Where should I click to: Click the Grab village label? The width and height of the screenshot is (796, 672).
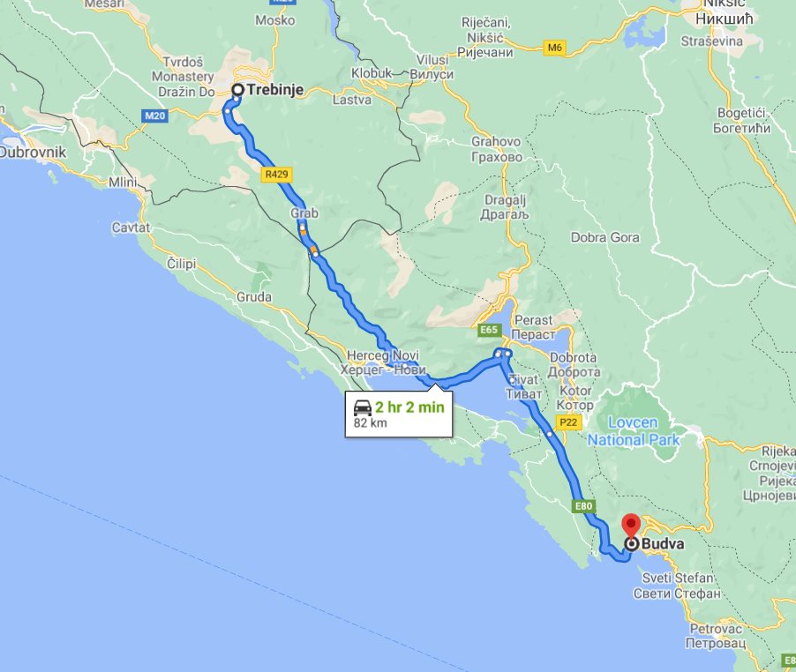tap(304, 213)
